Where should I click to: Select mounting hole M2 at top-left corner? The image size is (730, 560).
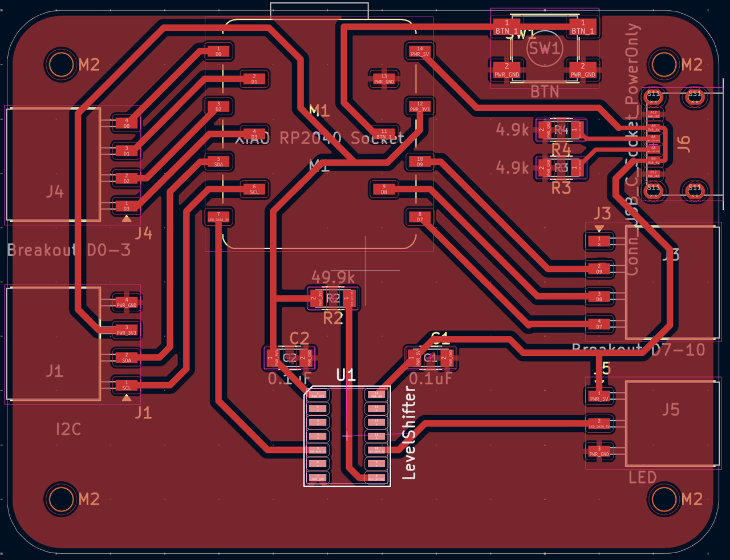60,64
